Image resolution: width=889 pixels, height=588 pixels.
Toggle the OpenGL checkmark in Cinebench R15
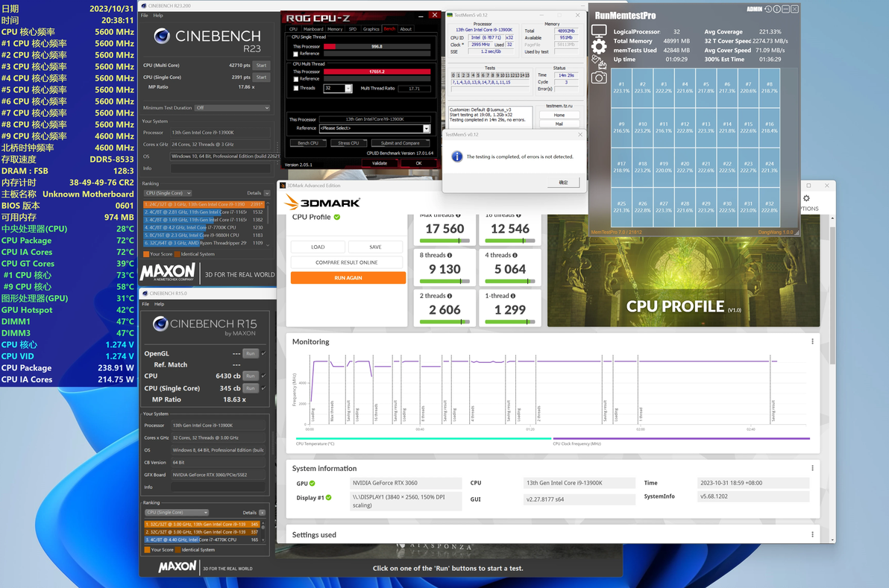tap(263, 353)
